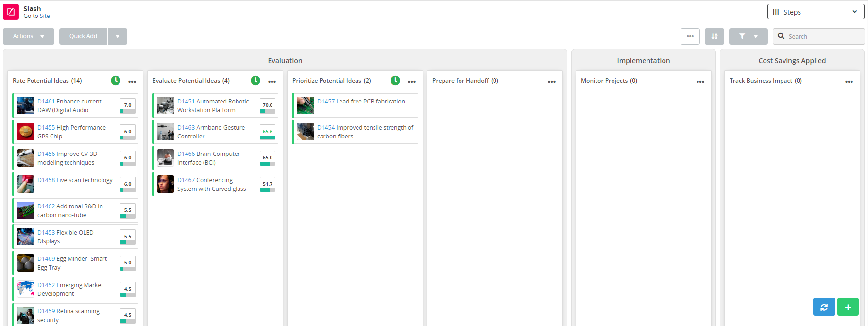Click the Quick Add button

83,36
